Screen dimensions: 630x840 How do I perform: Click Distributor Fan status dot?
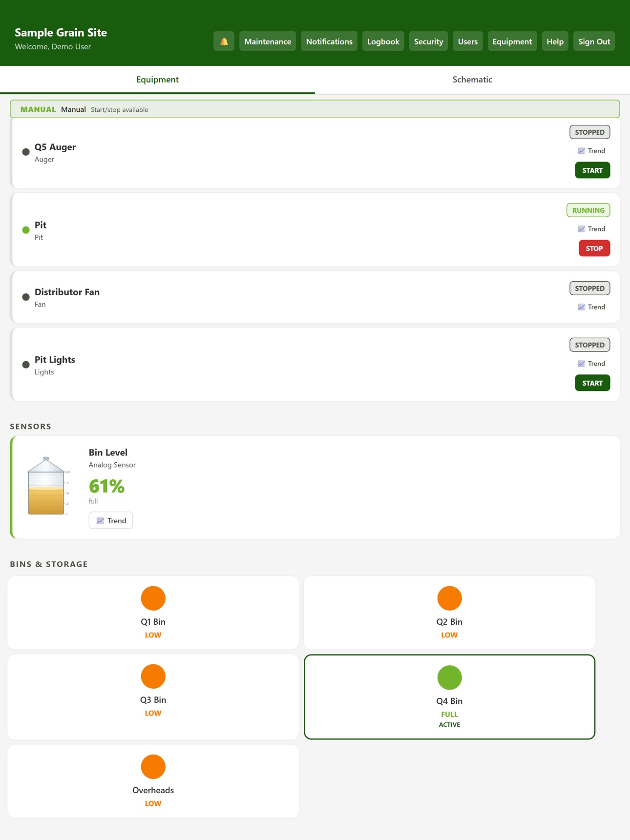[26, 297]
